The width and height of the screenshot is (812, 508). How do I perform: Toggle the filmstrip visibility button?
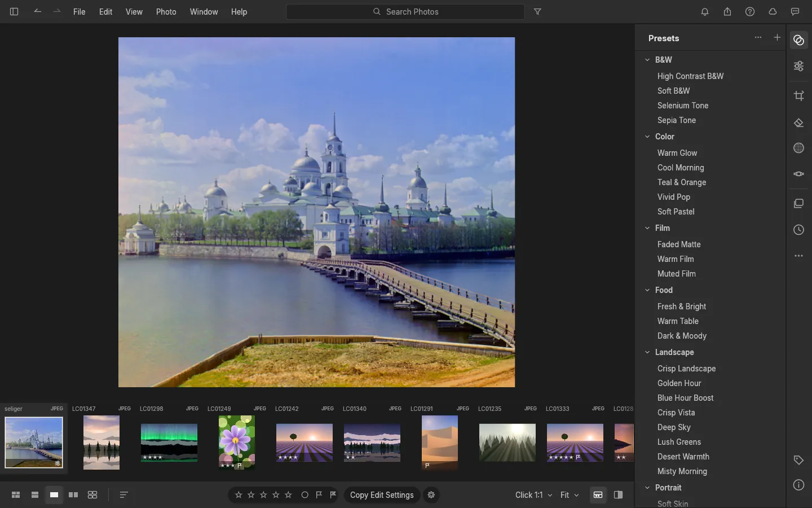[598, 495]
